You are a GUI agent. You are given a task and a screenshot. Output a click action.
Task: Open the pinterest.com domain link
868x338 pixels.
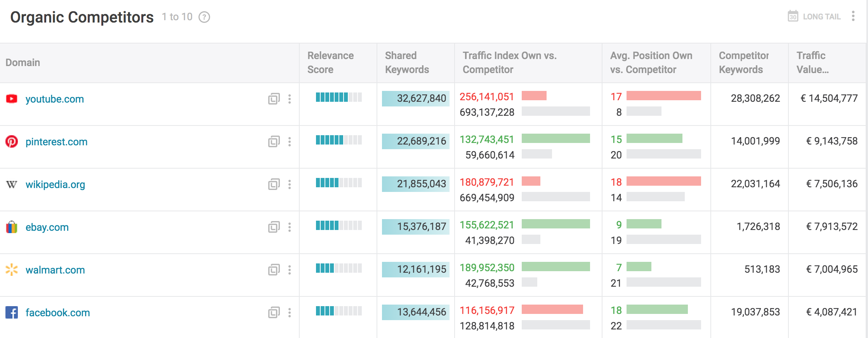click(57, 142)
